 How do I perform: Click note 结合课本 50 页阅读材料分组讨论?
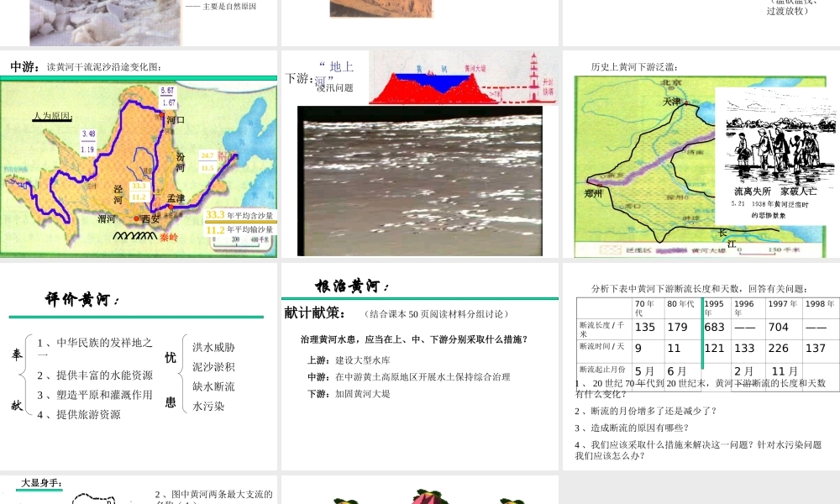(436, 314)
